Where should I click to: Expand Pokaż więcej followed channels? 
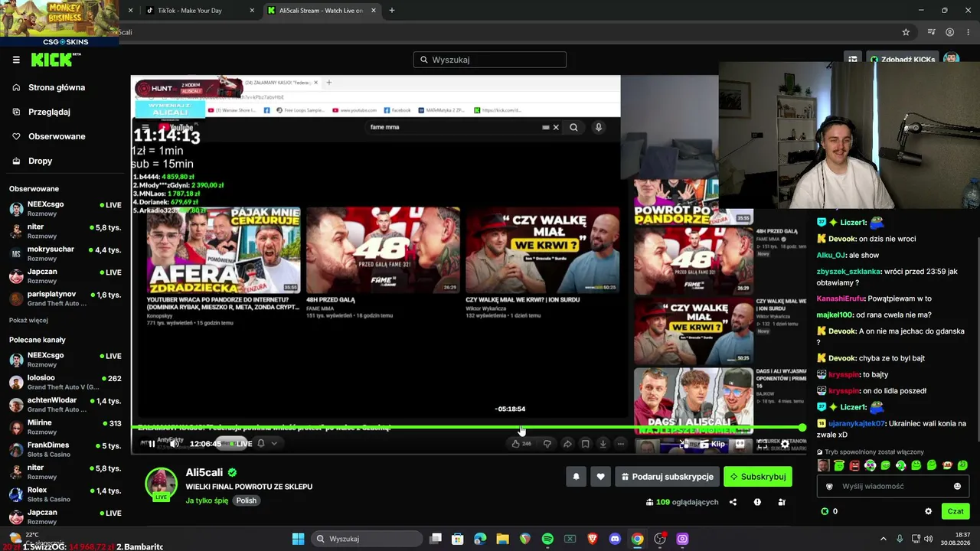(x=28, y=320)
